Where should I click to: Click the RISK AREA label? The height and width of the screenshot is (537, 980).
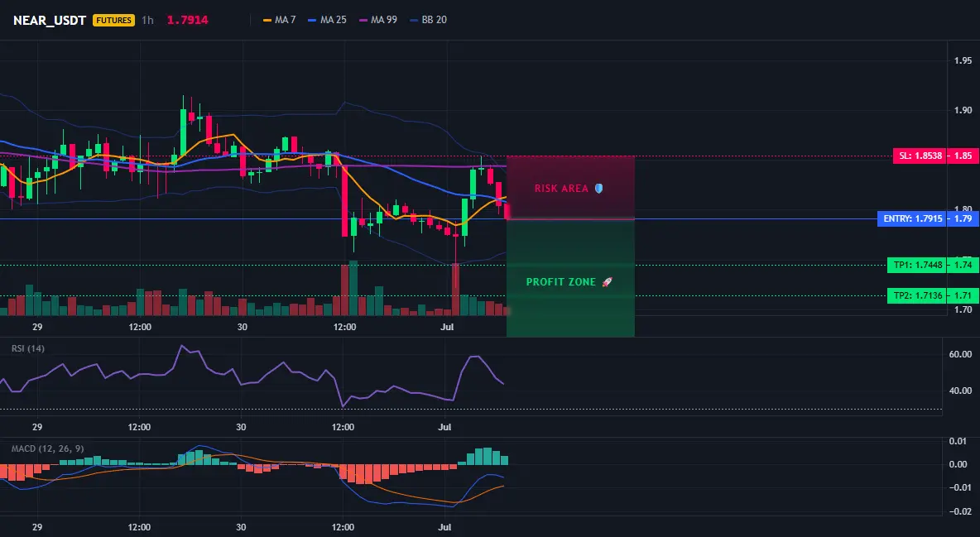(x=561, y=188)
